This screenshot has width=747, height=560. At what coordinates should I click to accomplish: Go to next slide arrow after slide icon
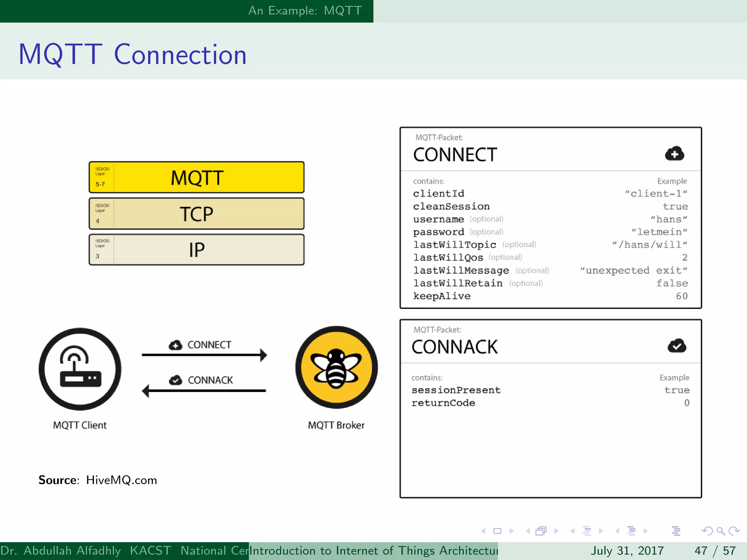point(511,531)
